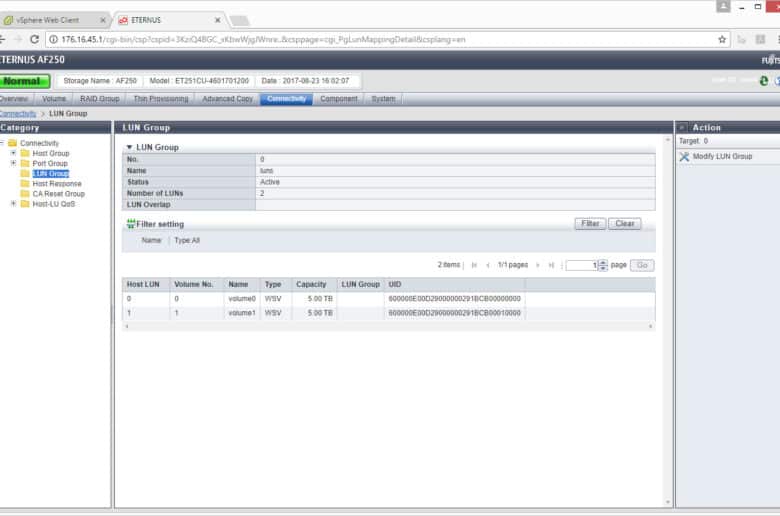
Task: Click the Filter button
Action: point(590,224)
